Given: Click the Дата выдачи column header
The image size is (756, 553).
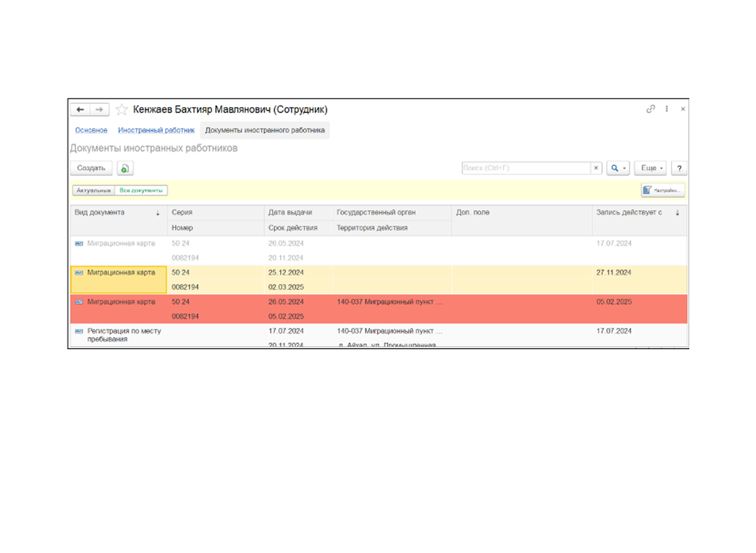Looking at the screenshot, I should [x=298, y=213].
